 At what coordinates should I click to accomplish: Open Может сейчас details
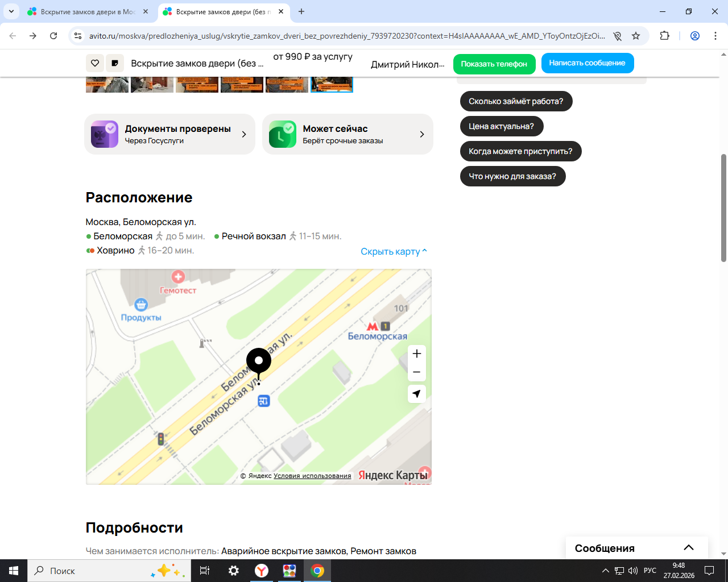(348, 134)
